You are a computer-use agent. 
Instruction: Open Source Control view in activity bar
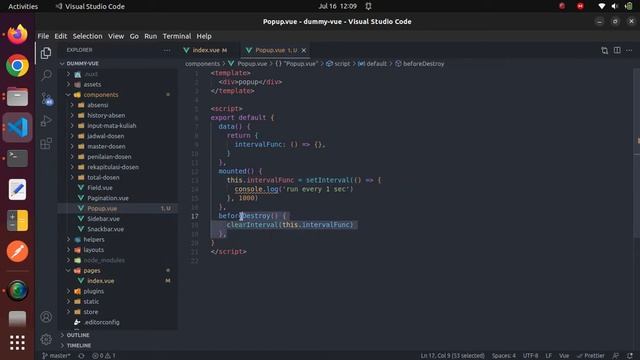click(46, 98)
